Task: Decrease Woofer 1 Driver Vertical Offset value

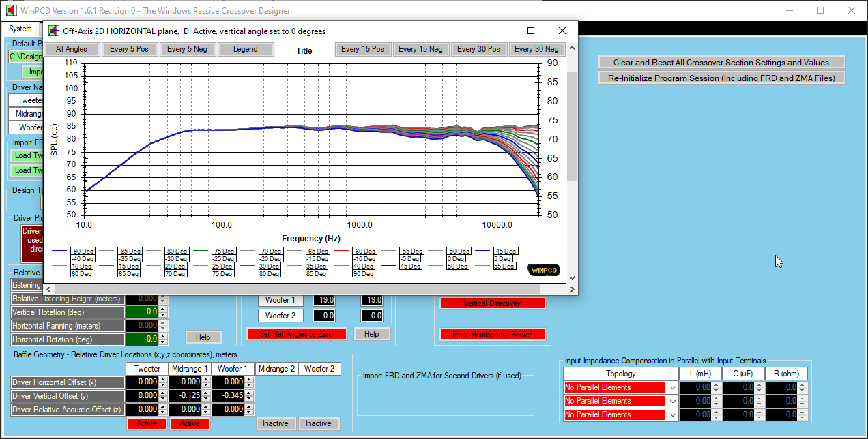Action: click(x=248, y=398)
